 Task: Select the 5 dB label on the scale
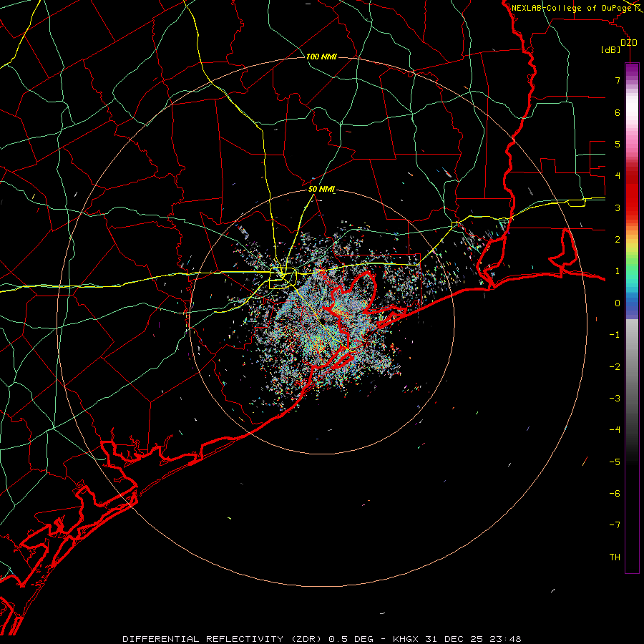(x=618, y=144)
